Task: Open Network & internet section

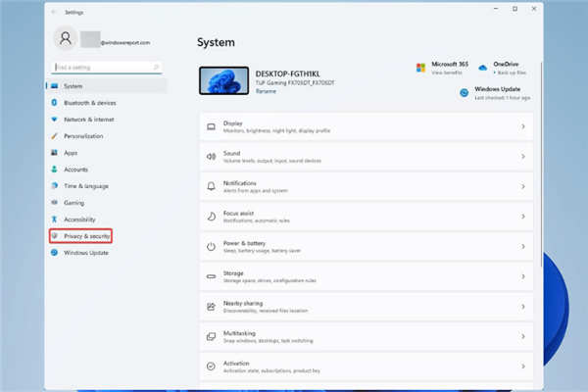Action: pyautogui.click(x=107, y=120)
